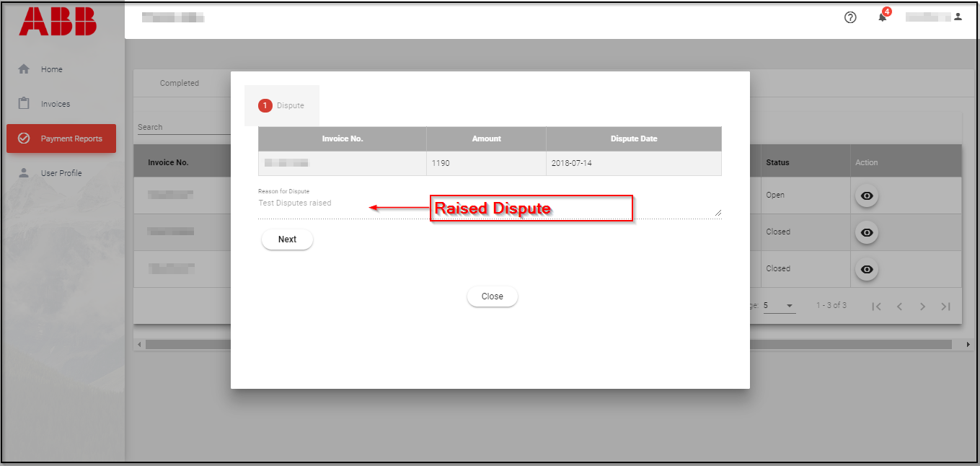Click the user account icon top right
The height and width of the screenshot is (466, 980).
point(958,16)
